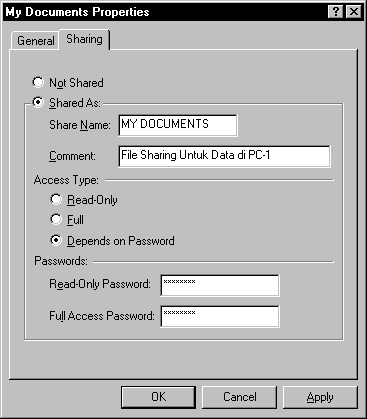Screen dimensions: 367x419
Task: Click the Full Access Password label
Action: [x=102, y=316]
